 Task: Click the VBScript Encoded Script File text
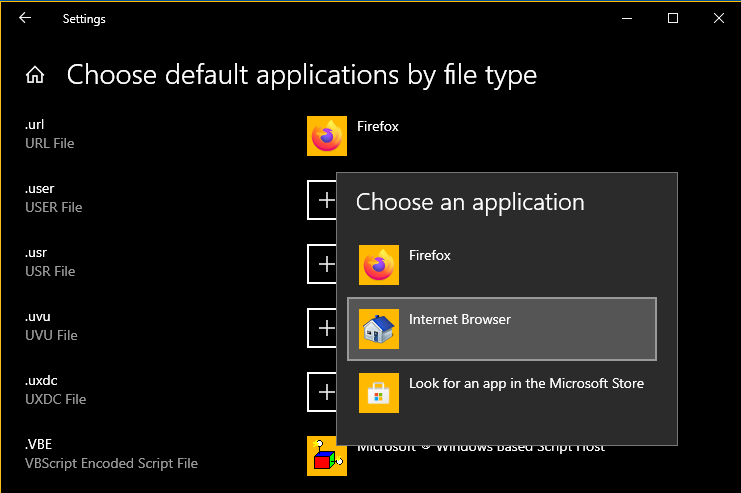click(112, 463)
